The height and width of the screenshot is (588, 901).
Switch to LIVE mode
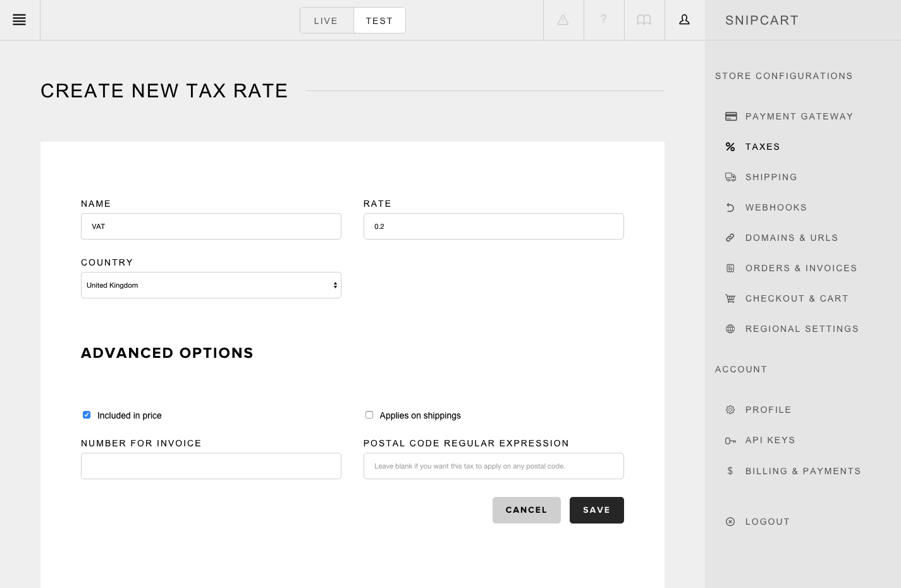pos(326,20)
